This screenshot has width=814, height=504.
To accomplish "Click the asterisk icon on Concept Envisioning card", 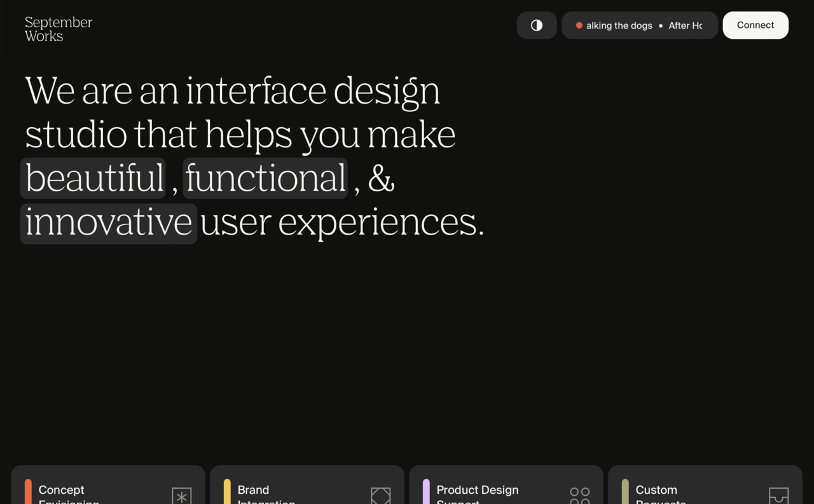I will pos(182,496).
